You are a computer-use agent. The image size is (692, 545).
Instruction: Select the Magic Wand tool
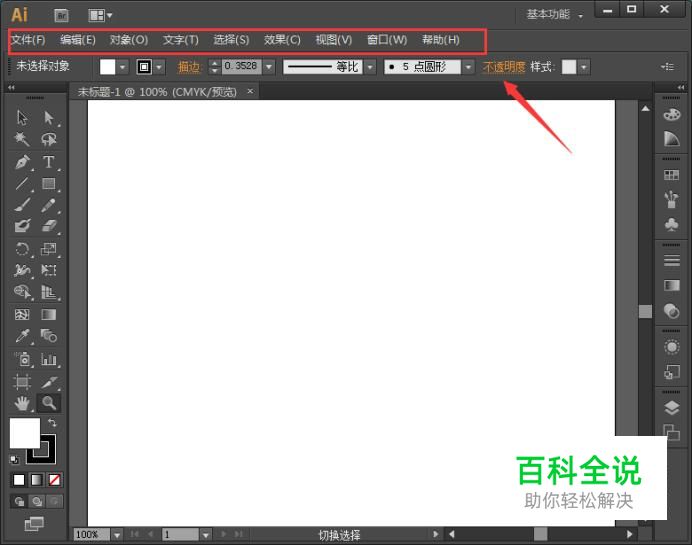tap(22, 139)
